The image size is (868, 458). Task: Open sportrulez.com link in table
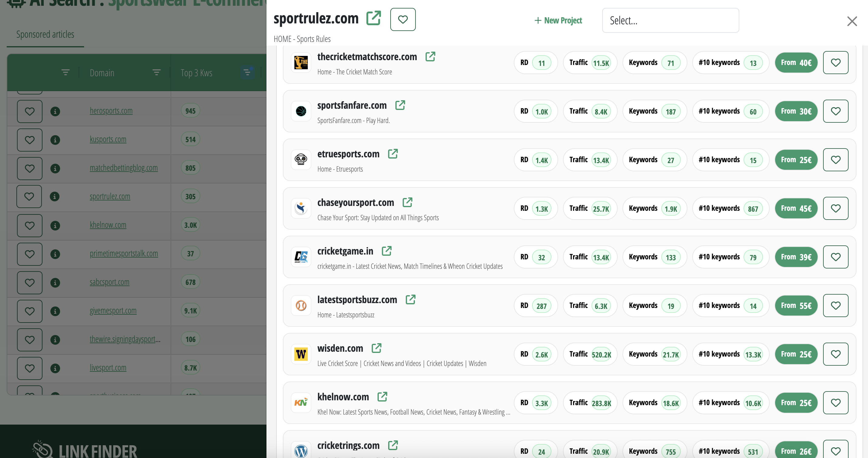(110, 196)
